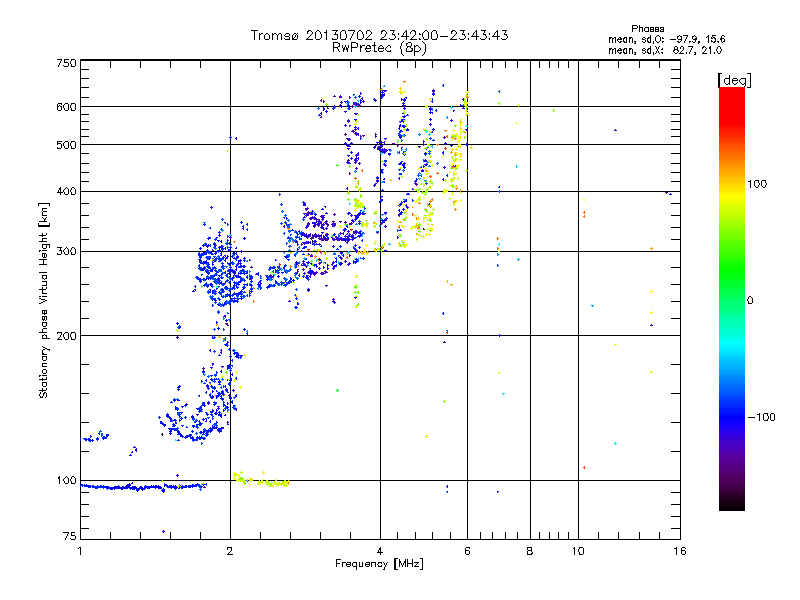This screenshot has width=800, height=600.
Task: Click the y-axis tick label '400'
Action: pos(66,192)
